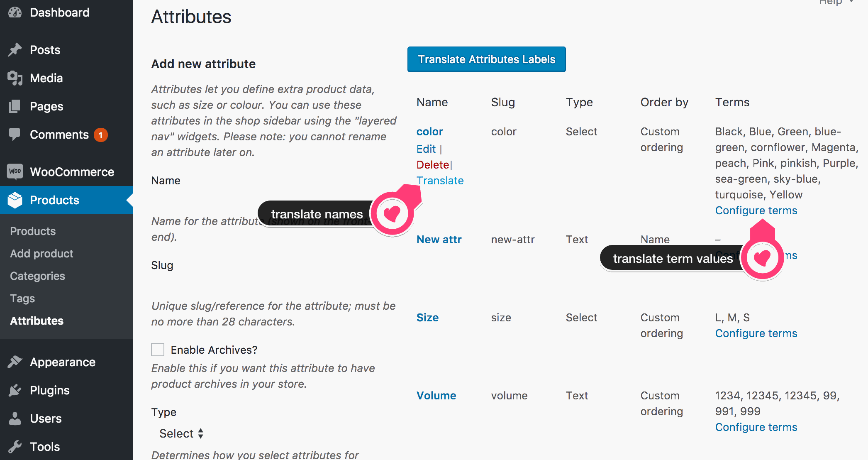Open Categories submenu item
Screen dimensions: 868x460
click(x=37, y=276)
